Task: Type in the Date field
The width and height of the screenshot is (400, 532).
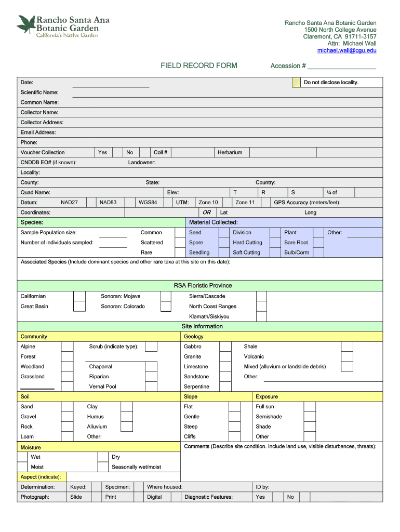Action: coord(111,83)
